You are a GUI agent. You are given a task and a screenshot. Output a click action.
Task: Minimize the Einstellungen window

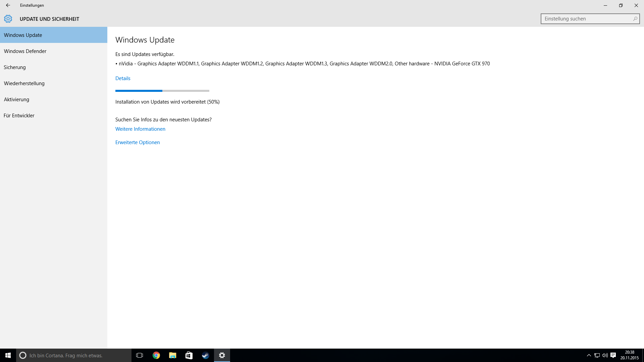pos(605,5)
